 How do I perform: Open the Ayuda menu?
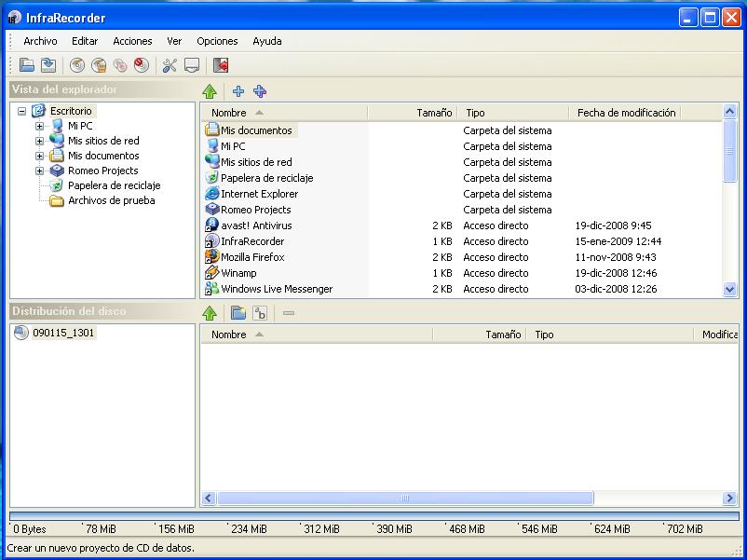tap(267, 41)
